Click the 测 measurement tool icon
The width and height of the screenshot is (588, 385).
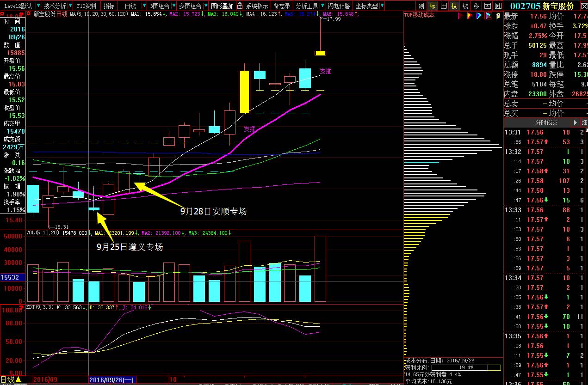pyautogui.click(x=421, y=6)
